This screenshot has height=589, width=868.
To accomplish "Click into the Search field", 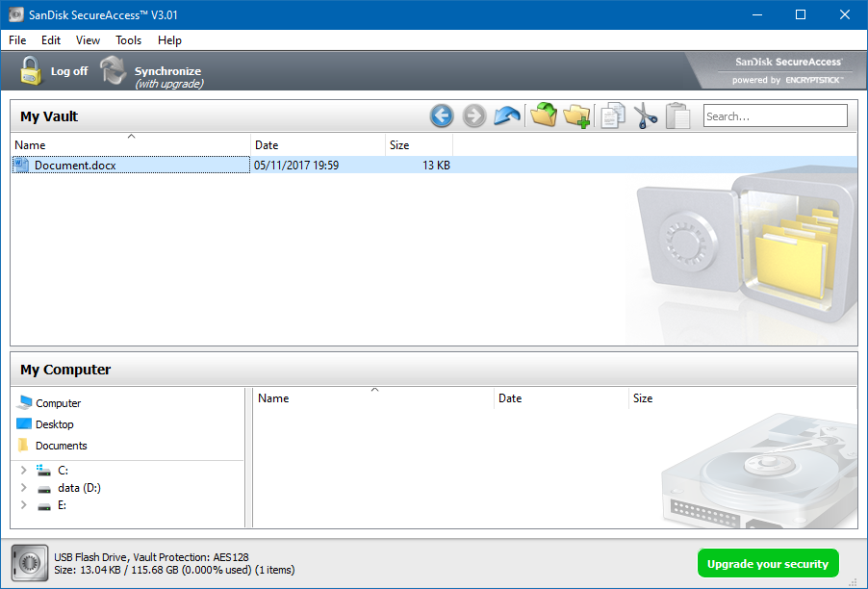I will 775,116.
